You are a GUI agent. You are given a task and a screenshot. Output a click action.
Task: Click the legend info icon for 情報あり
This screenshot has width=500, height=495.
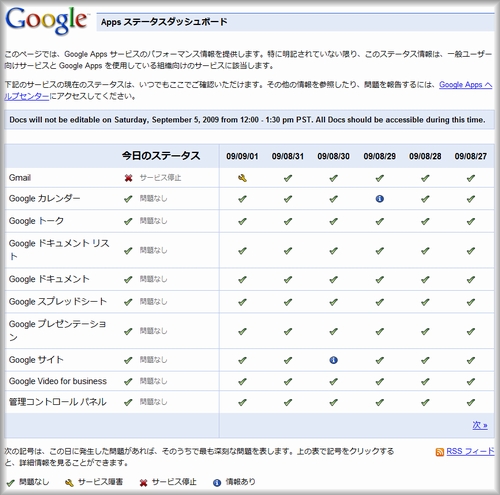217,483
